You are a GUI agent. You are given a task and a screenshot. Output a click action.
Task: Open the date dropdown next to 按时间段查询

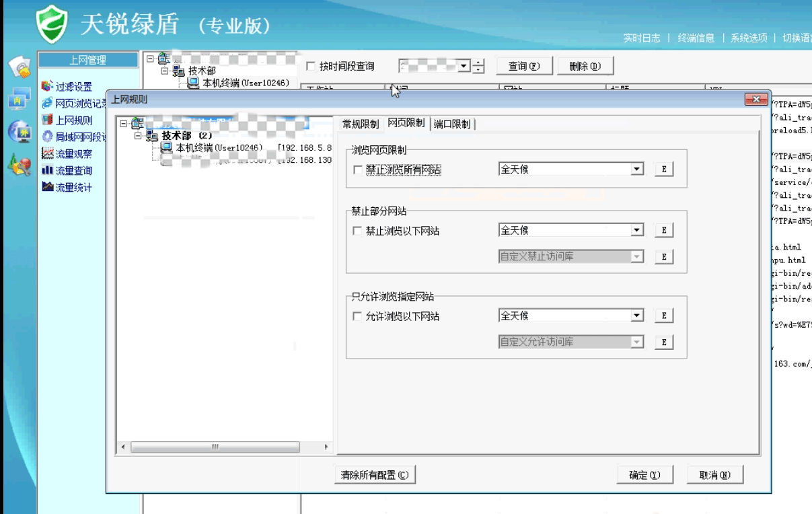coord(464,66)
